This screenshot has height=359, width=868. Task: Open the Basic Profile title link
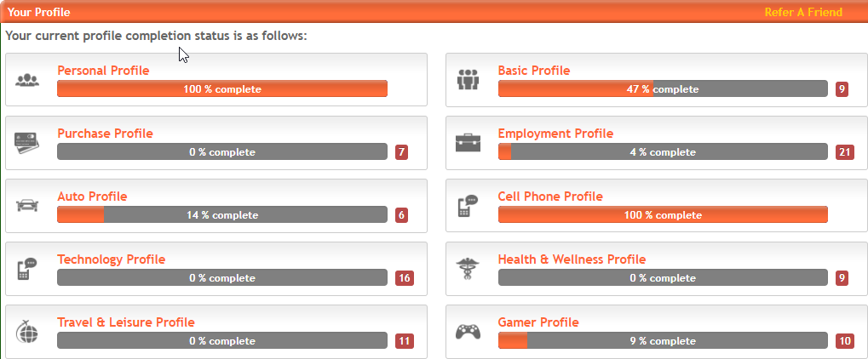533,71
